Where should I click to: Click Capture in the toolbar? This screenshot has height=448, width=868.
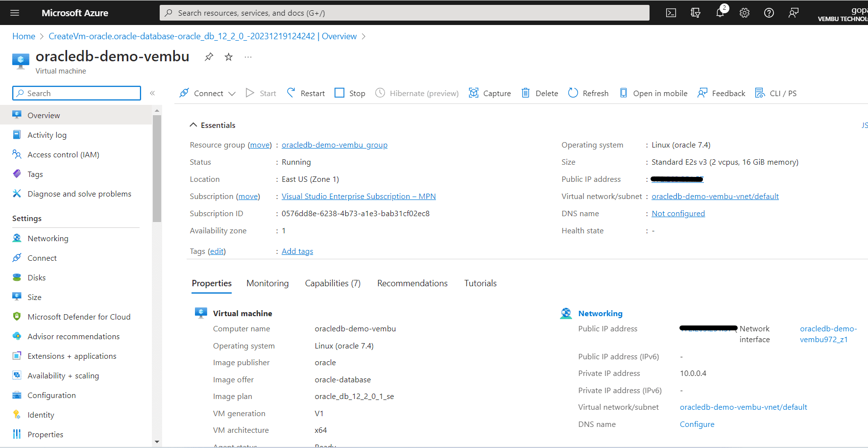(489, 93)
